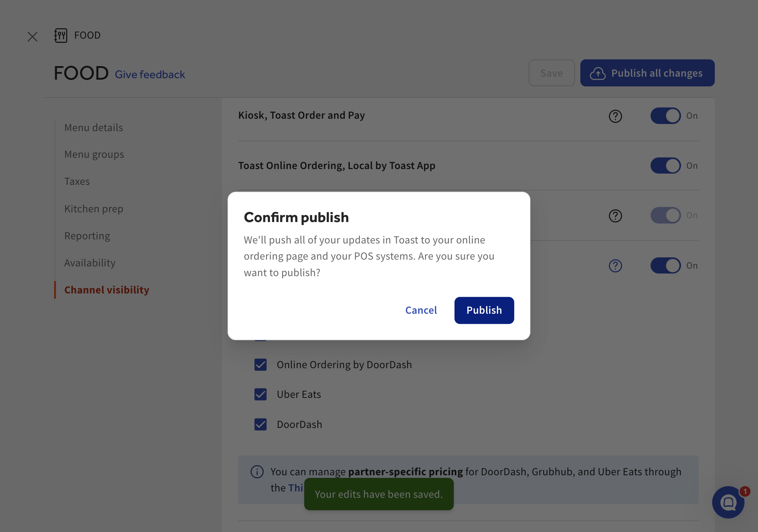This screenshot has height=532, width=758.
Task: Open the Availability section
Action: point(90,263)
